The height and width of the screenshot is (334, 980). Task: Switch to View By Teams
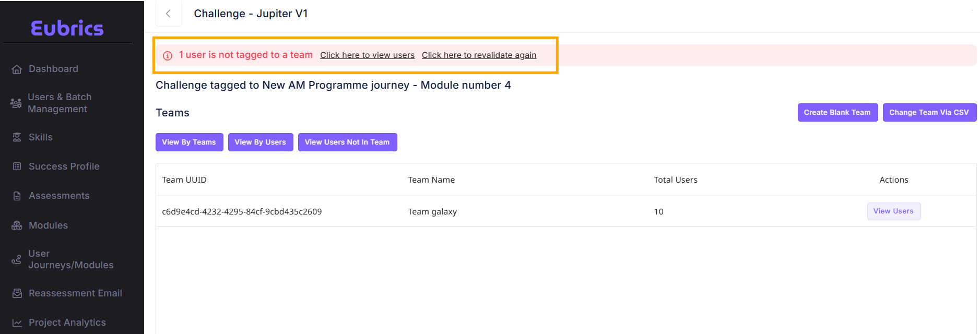[189, 142]
